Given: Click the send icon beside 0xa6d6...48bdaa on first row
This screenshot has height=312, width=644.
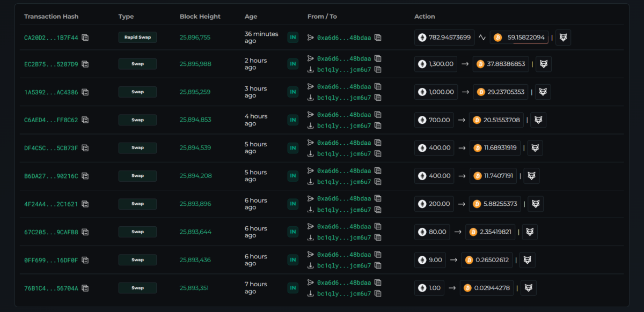Looking at the screenshot, I should tap(310, 38).
